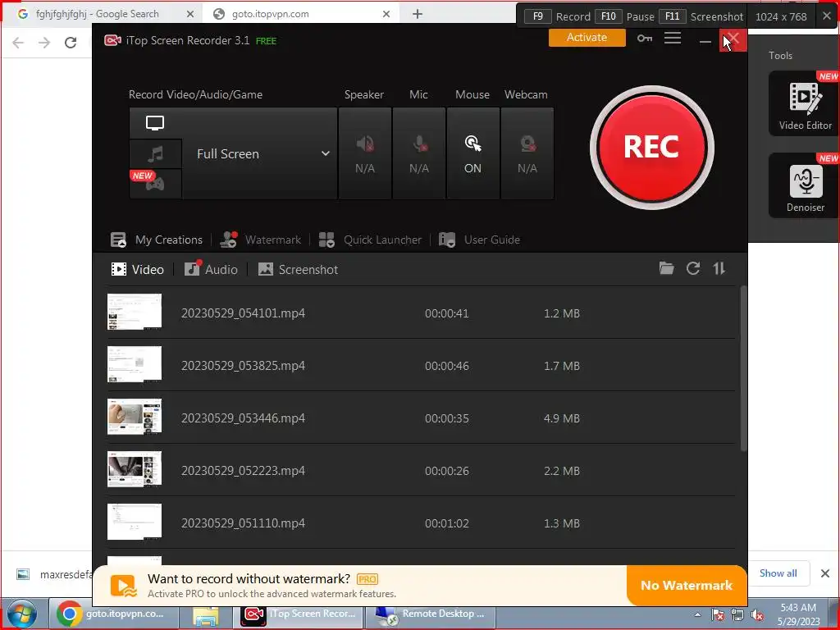This screenshot has height=630, width=840.
Task: Open the User Guide dropdown
Action: (x=479, y=240)
